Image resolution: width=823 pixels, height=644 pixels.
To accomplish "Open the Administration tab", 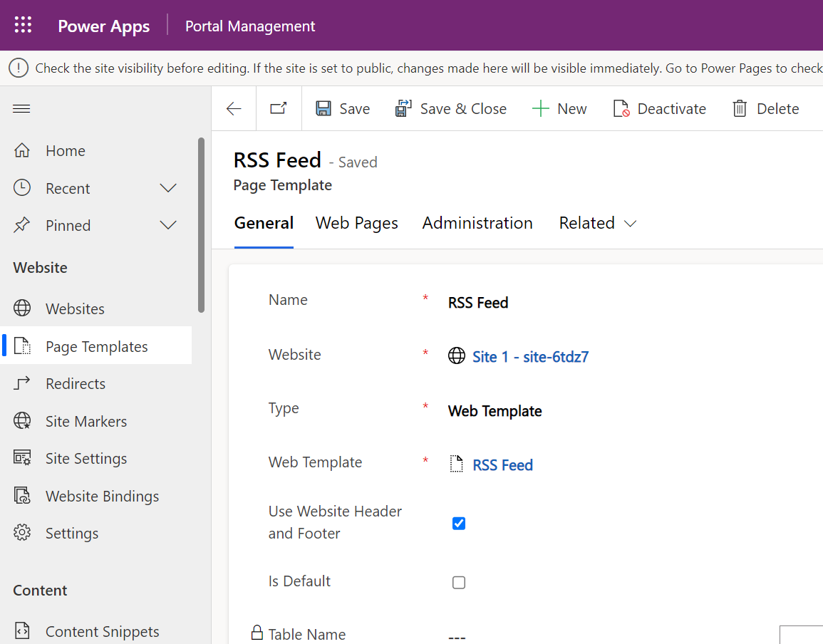I will pos(477,223).
